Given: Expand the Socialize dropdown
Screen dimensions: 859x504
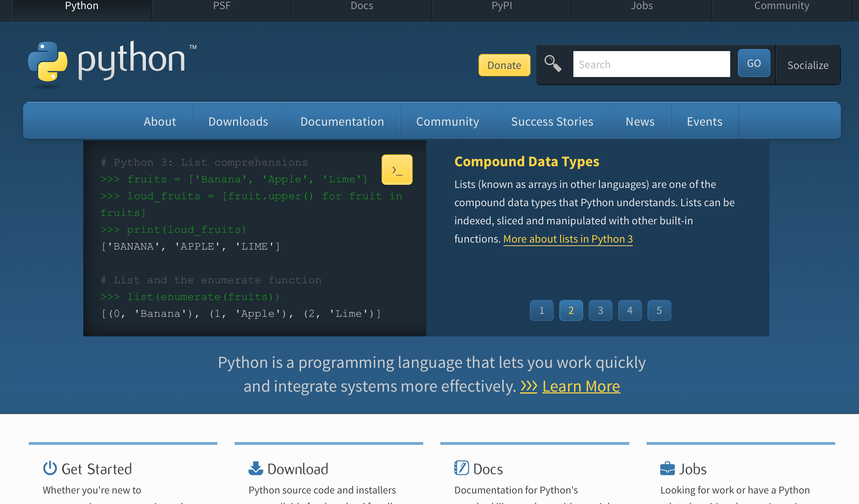Looking at the screenshot, I should [808, 65].
